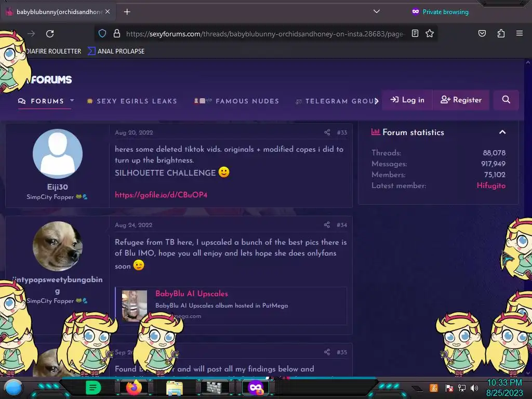Click the Log in button
Viewport: 532px width, 399px height.
click(x=407, y=100)
